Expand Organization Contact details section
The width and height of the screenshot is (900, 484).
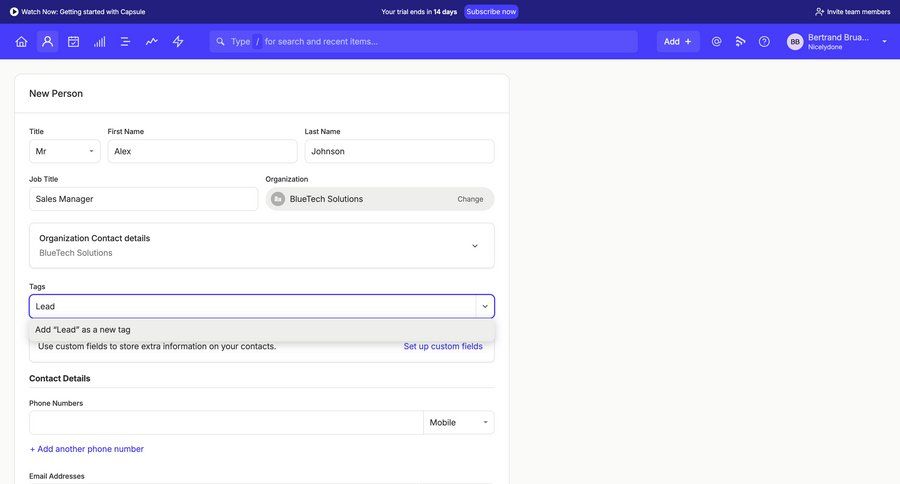click(x=474, y=246)
